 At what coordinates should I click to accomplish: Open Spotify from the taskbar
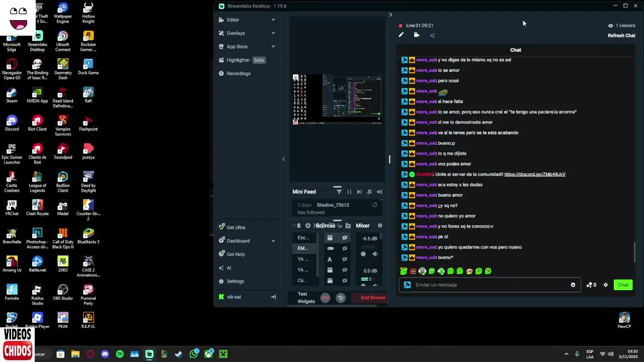point(120,354)
